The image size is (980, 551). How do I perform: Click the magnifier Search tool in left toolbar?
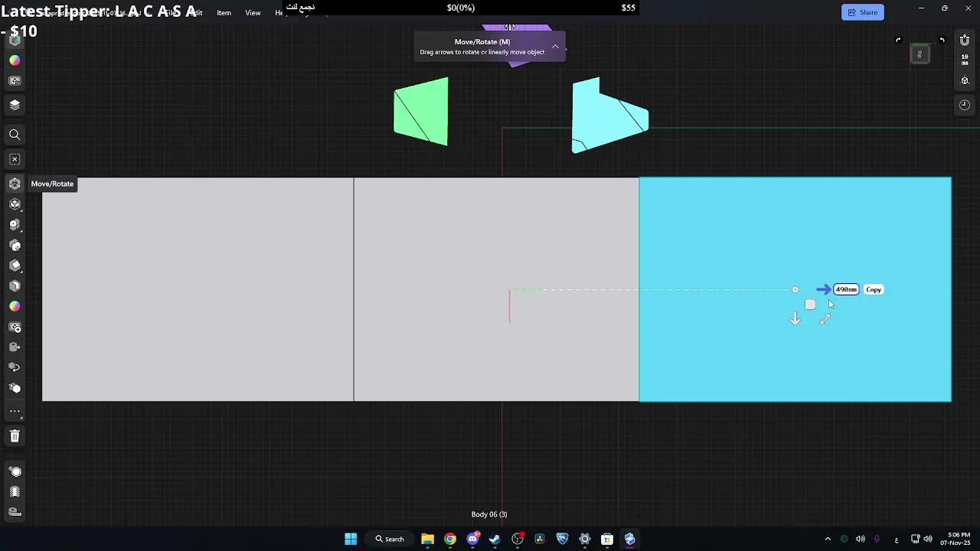15,135
